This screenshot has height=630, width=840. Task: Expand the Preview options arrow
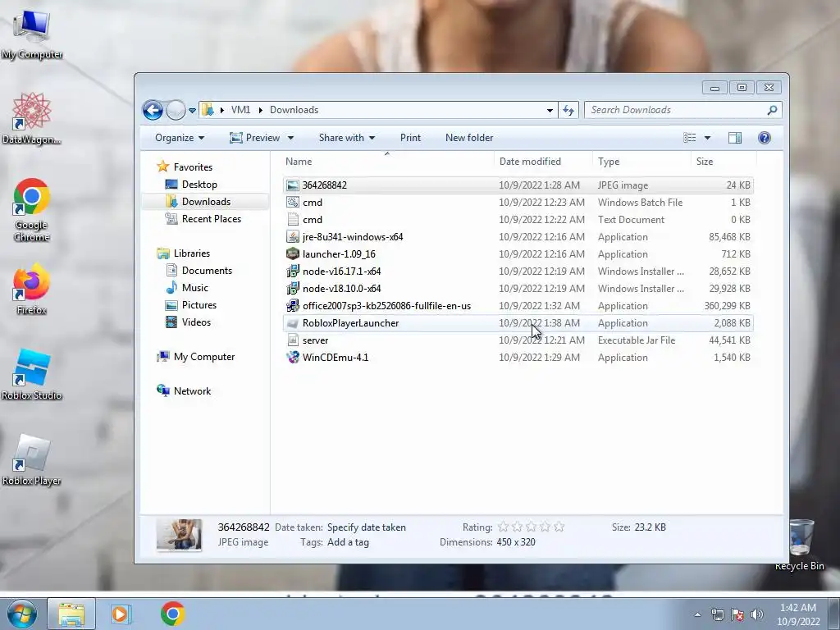click(290, 138)
